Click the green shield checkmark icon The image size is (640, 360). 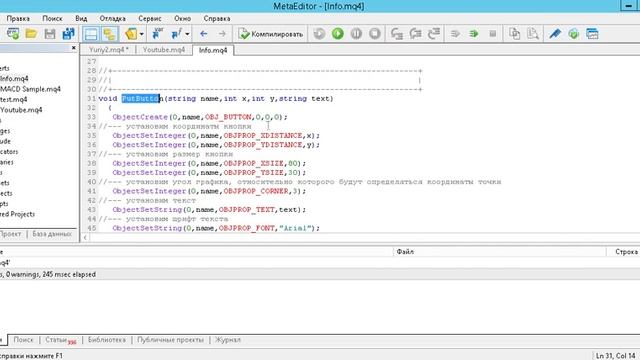click(x=573, y=34)
